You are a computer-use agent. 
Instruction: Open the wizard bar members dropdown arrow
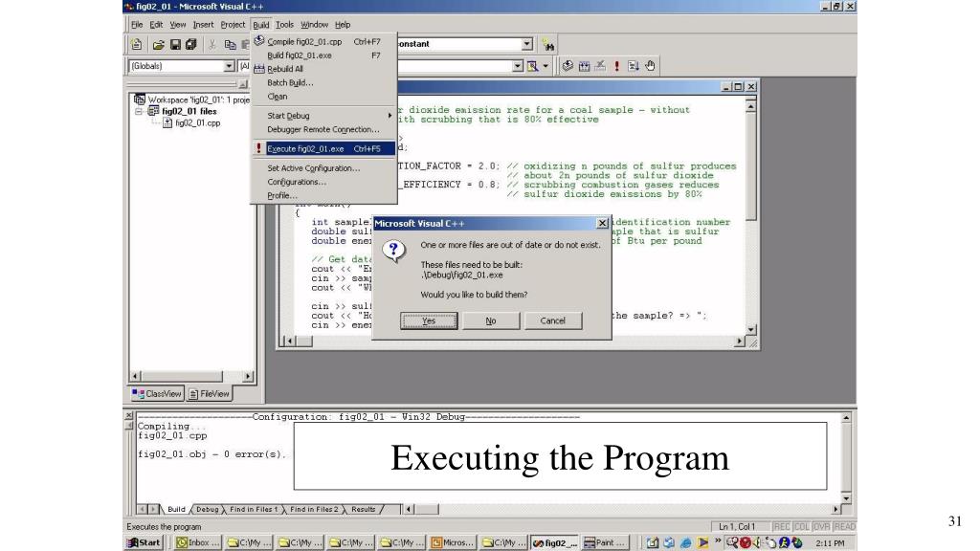518,66
